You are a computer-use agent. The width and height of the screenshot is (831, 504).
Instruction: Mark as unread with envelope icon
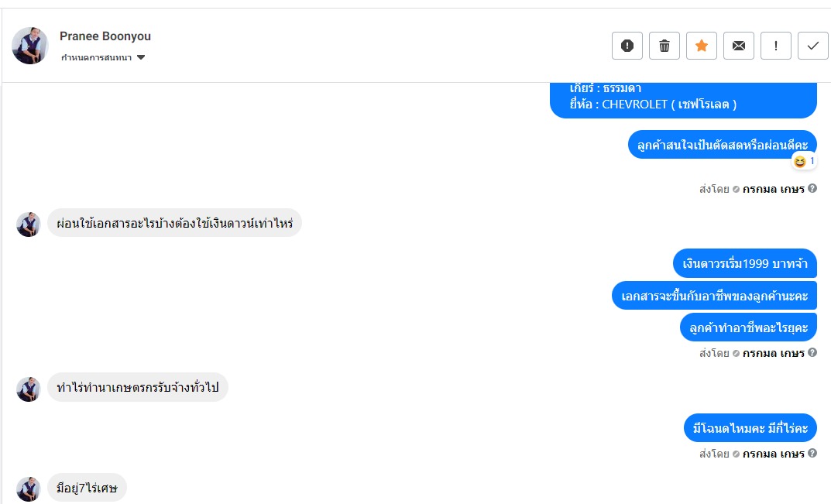point(739,46)
